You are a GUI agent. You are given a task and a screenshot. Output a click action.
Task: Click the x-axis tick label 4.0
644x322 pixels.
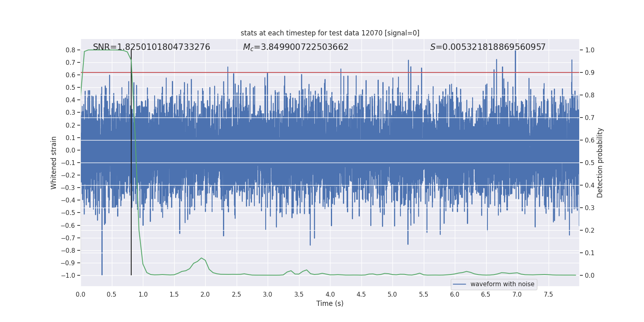coord(330,294)
